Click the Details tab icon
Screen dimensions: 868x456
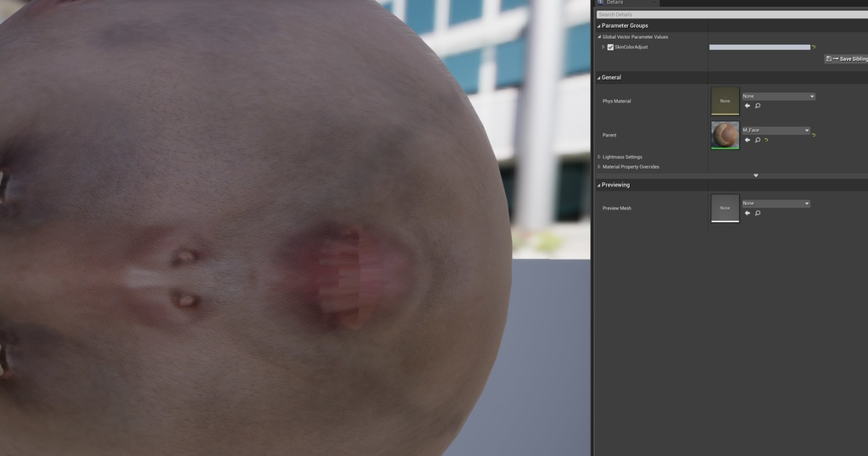tap(601, 3)
